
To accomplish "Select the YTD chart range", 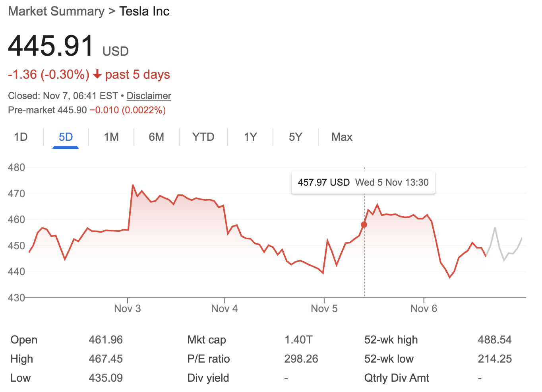I will pos(203,137).
